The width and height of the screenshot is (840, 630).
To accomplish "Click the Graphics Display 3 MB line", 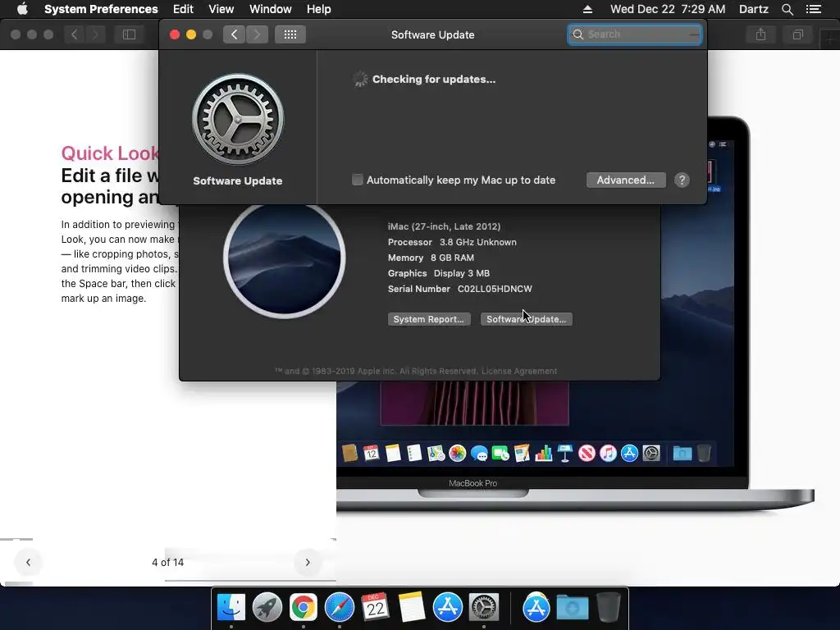I will 439,273.
